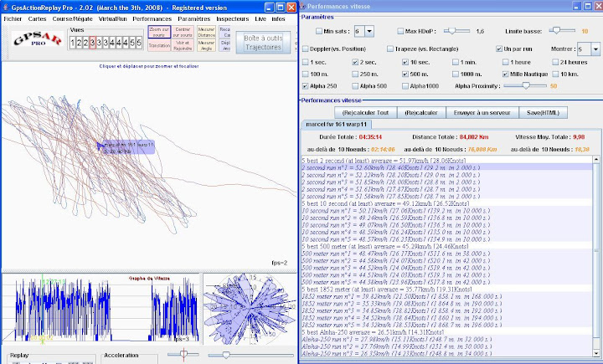
Task: Open the Performances menu
Action: pos(152,17)
